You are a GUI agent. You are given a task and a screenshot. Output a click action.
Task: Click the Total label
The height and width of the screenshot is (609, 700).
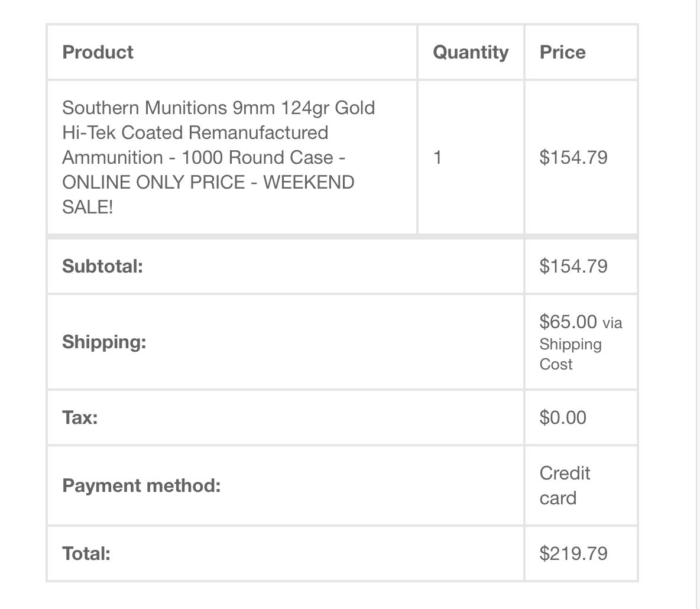86,554
